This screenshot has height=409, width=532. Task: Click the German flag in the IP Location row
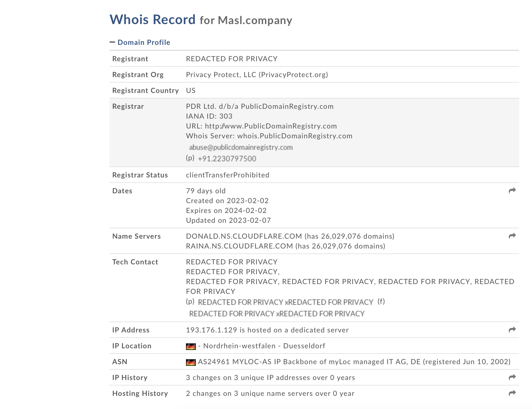tap(191, 346)
